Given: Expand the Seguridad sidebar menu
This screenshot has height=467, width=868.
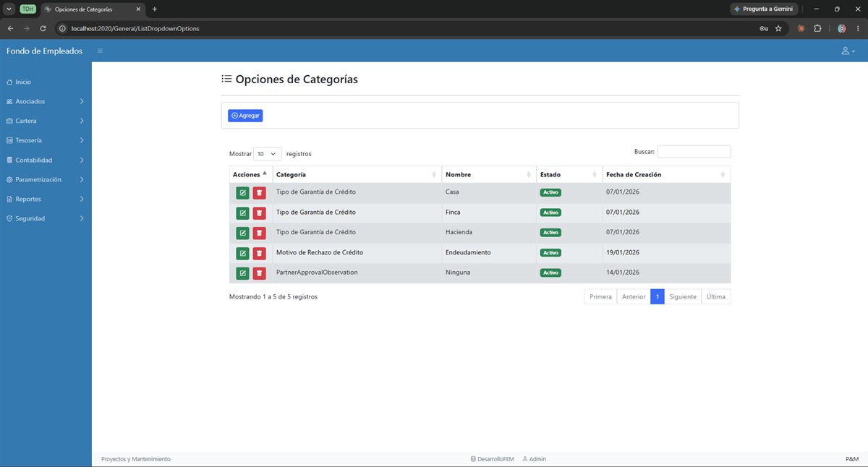Looking at the screenshot, I should pyautogui.click(x=46, y=218).
